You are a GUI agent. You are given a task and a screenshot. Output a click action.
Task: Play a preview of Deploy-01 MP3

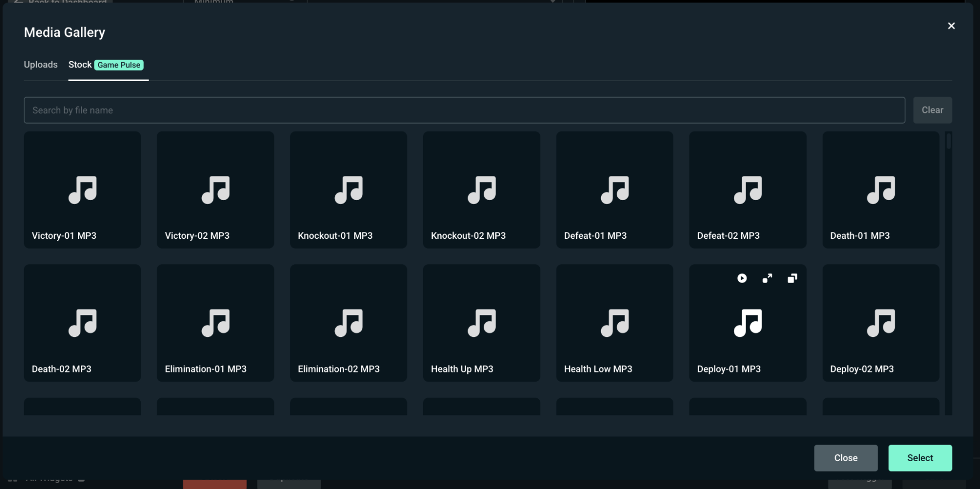pos(742,278)
